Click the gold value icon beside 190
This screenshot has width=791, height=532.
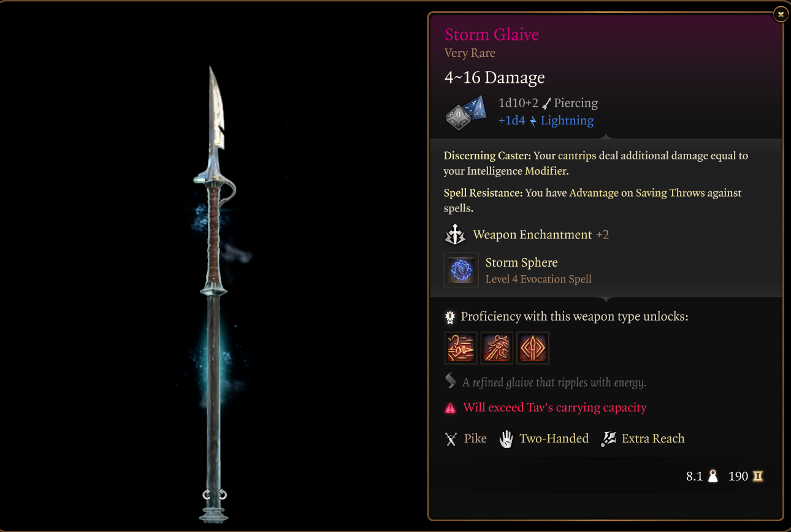point(758,476)
